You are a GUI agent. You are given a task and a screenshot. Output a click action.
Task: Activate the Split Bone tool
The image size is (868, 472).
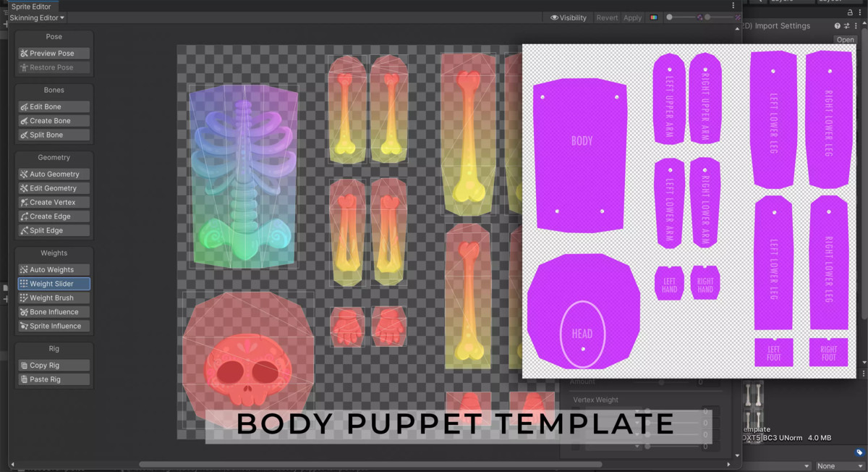click(x=54, y=135)
